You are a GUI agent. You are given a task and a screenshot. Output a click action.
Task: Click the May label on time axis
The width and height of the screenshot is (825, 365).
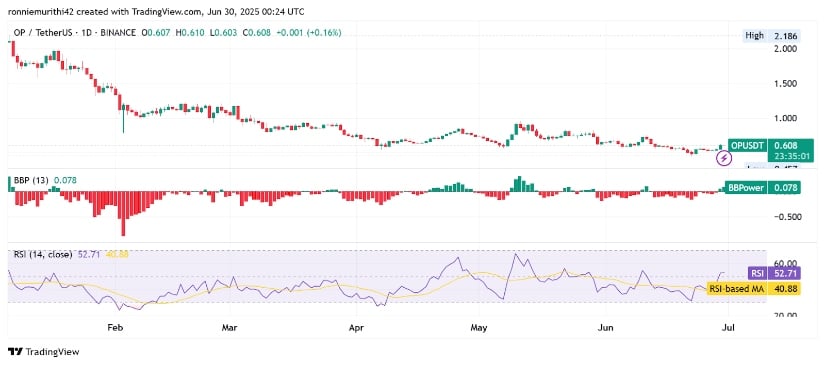[x=479, y=327]
